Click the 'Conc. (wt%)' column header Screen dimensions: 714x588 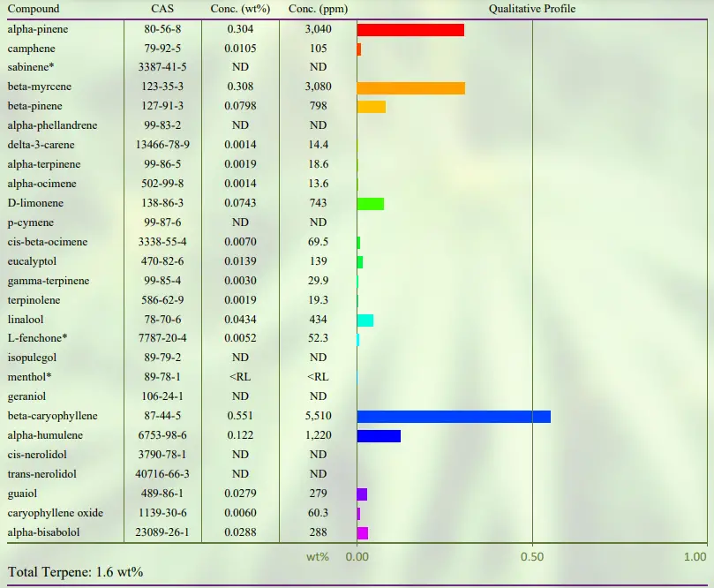click(x=240, y=9)
